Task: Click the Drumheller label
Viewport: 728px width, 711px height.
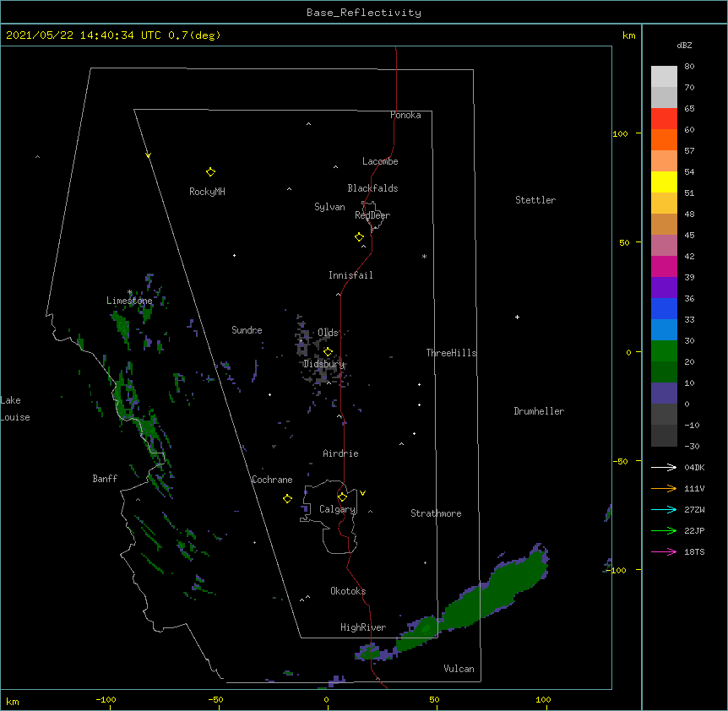Action: click(539, 411)
